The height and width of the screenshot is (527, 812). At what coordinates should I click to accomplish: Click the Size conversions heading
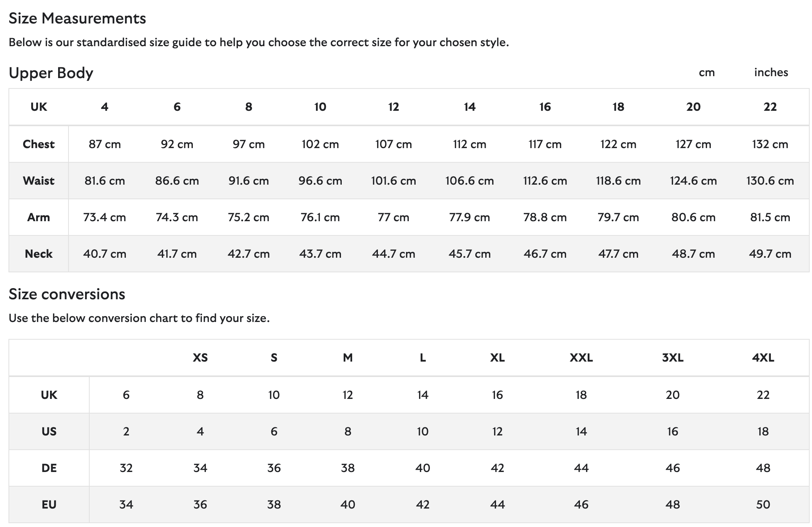coord(67,294)
